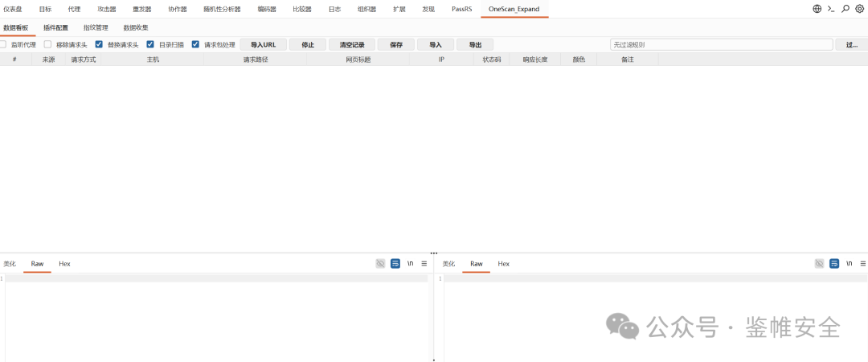Go to the 随机性分析器 tab
The image size is (868, 362).
point(222,9)
